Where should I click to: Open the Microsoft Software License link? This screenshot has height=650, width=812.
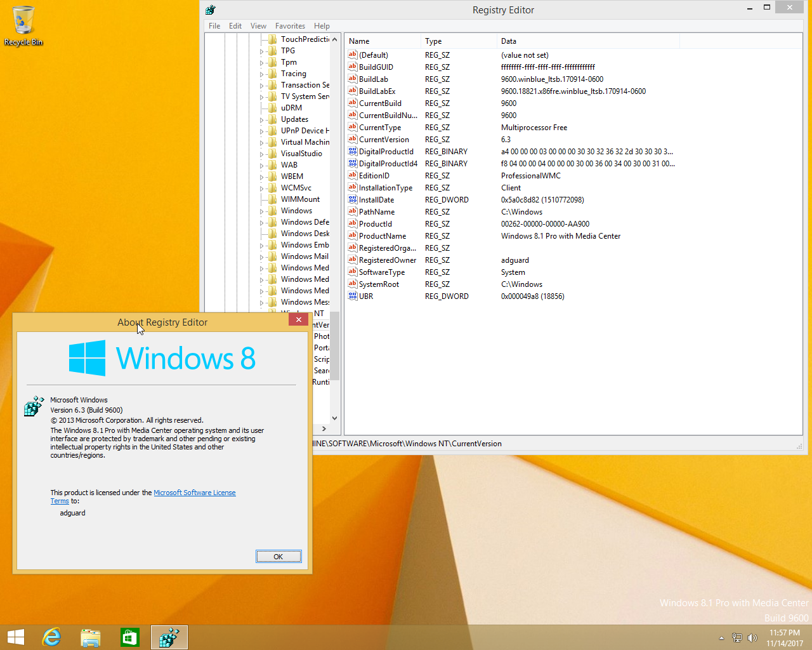194,493
